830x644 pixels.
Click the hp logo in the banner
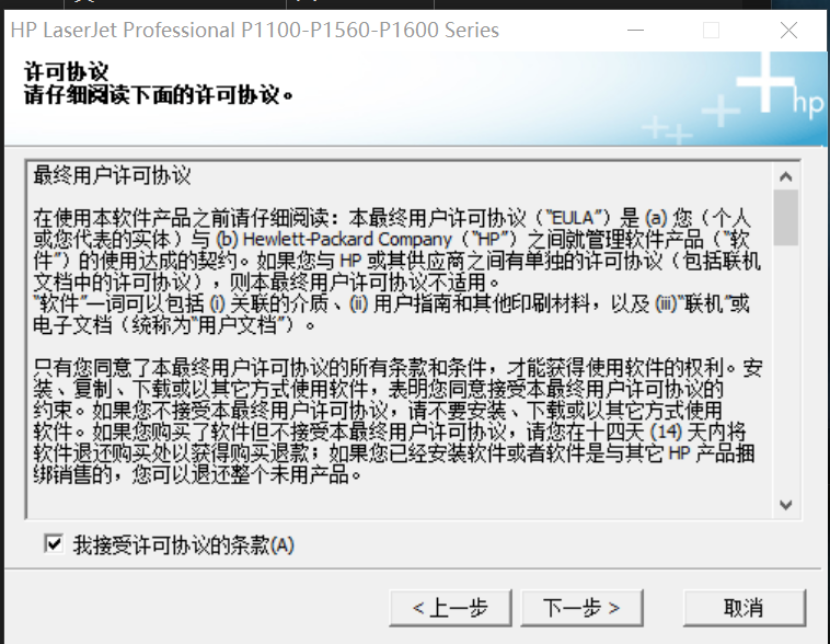(x=807, y=102)
